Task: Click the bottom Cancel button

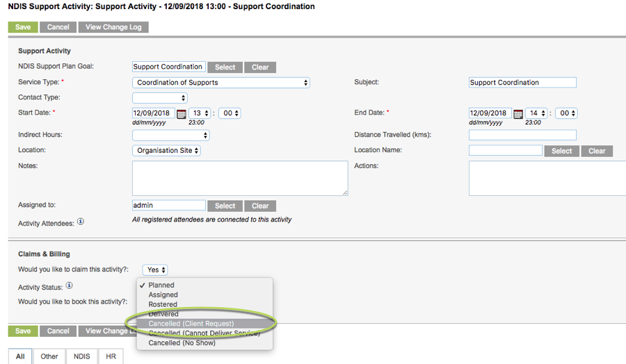Action: (x=58, y=331)
